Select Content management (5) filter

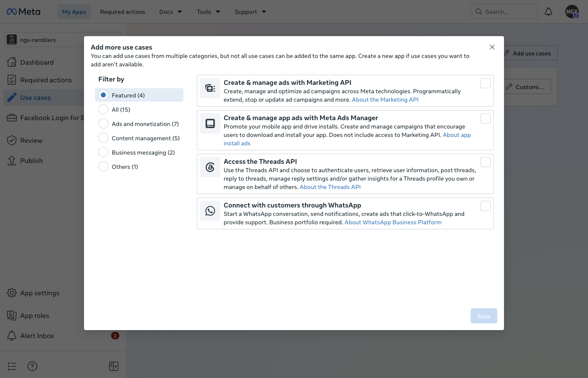point(139,138)
